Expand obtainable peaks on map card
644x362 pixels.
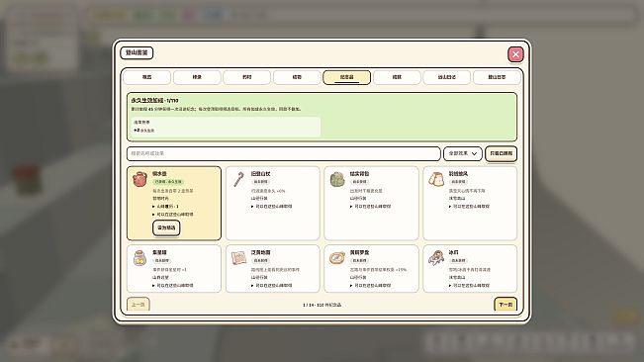271,285
